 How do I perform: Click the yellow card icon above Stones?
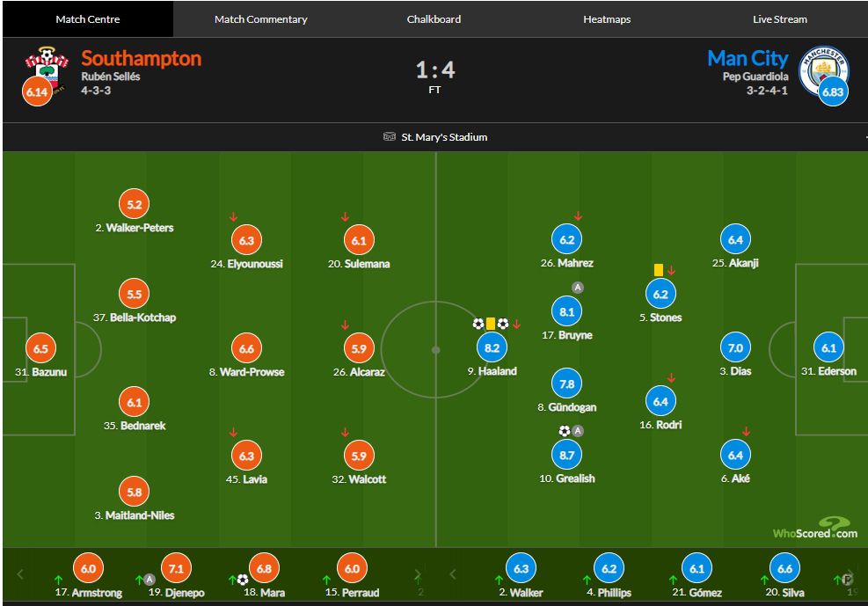(658, 270)
